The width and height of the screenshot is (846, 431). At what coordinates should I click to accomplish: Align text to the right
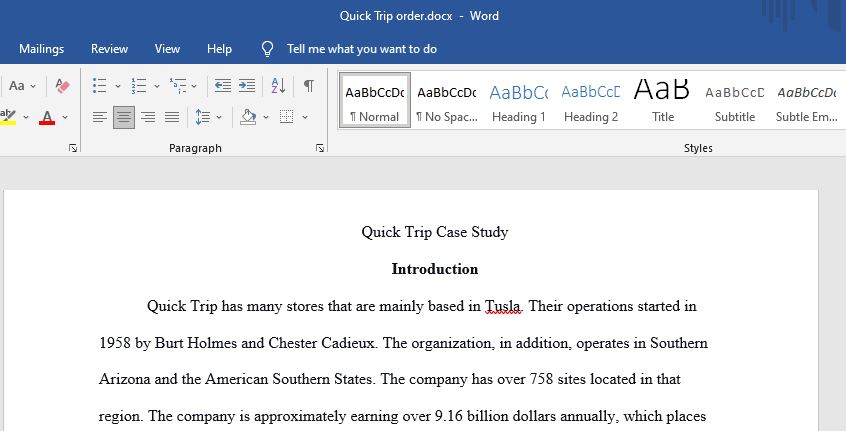click(148, 117)
